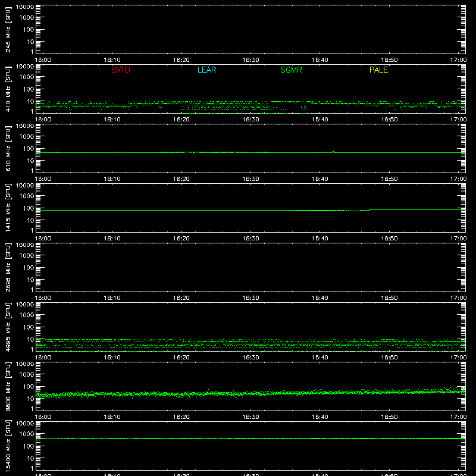Screen dimensions: 476x476
Task: Click the cyan LEAR station label
Action: (x=206, y=70)
